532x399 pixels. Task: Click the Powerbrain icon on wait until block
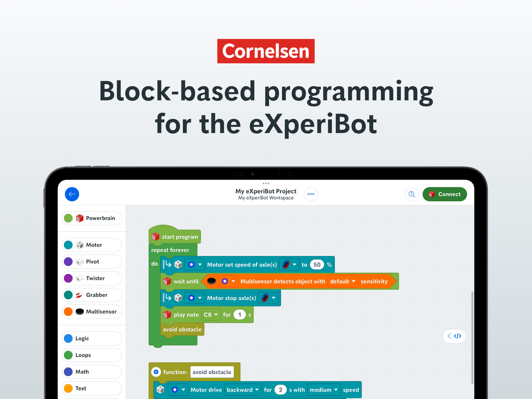(167, 281)
